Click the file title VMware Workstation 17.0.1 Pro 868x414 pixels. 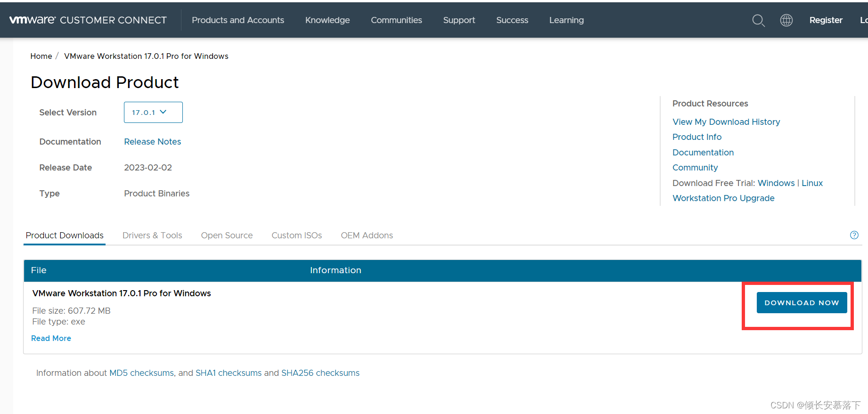pyautogui.click(x=122, y=293)
